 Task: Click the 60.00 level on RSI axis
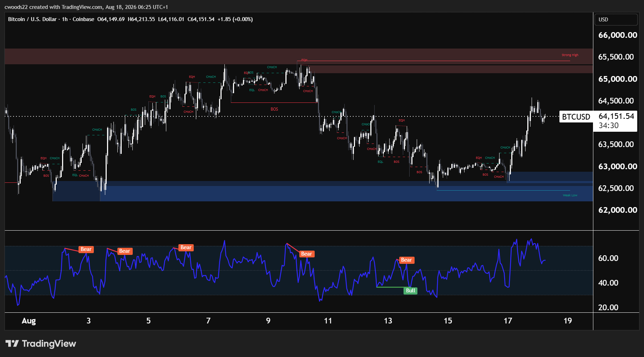[608, 258]
